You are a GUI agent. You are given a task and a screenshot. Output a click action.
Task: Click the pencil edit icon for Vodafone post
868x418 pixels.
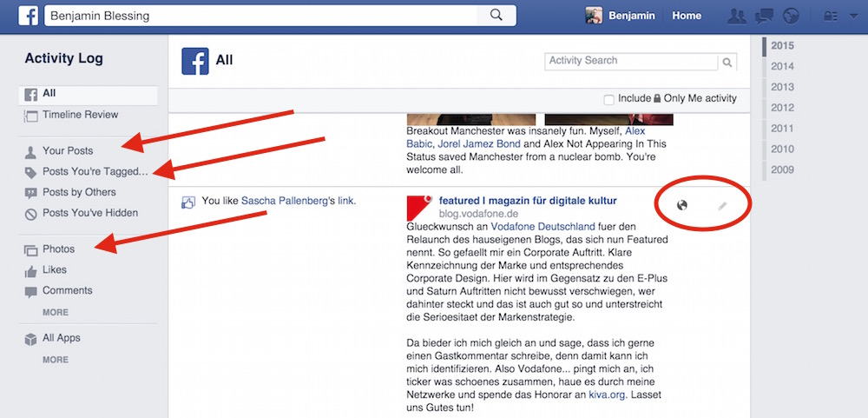[722, 206]
